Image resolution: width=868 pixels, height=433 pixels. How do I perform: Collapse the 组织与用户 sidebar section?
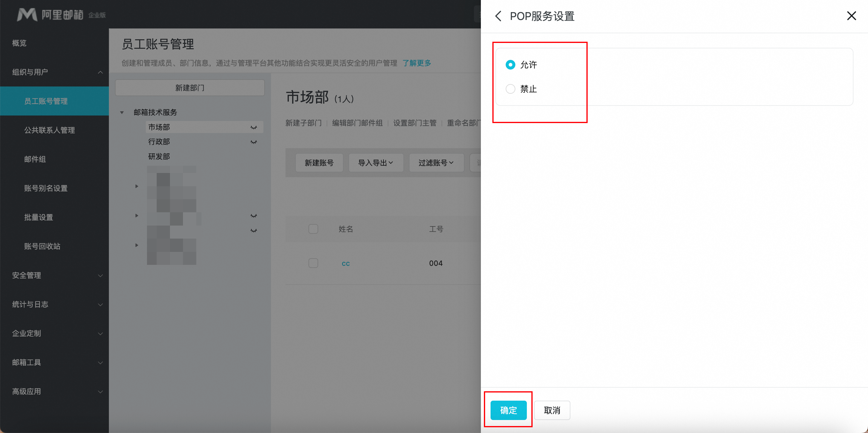pyautogui.click(x=100, y=72)
